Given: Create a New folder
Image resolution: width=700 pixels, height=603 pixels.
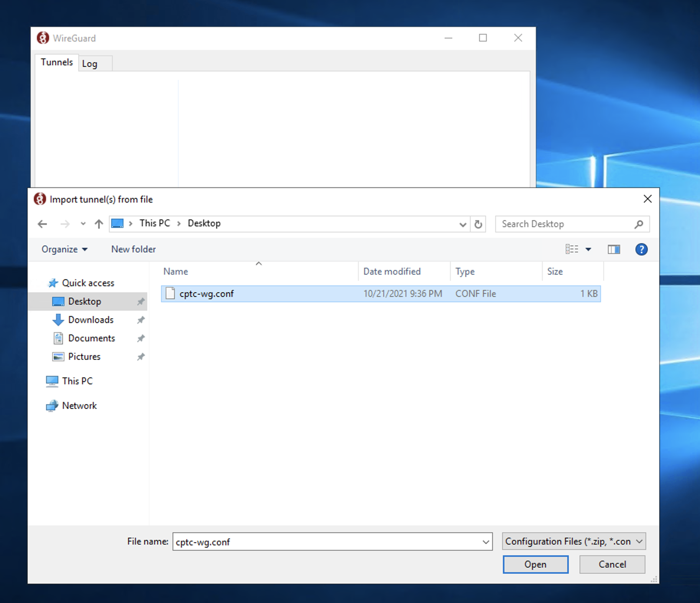Looking at the screenshot, I should point(133,249).
